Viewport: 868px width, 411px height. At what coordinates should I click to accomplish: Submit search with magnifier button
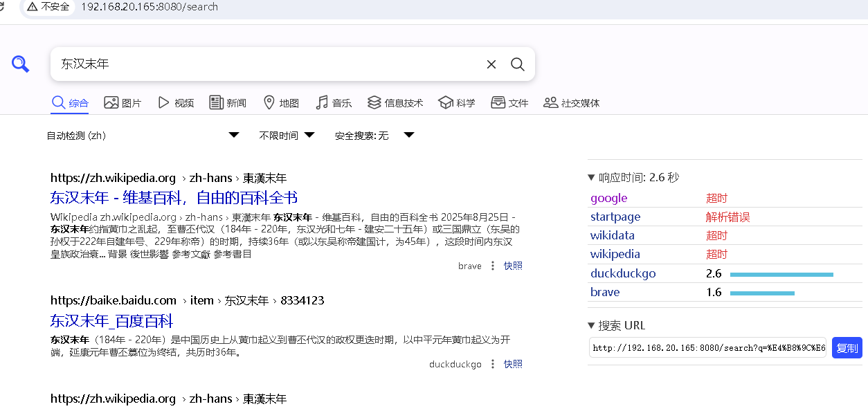coord(517,64)
